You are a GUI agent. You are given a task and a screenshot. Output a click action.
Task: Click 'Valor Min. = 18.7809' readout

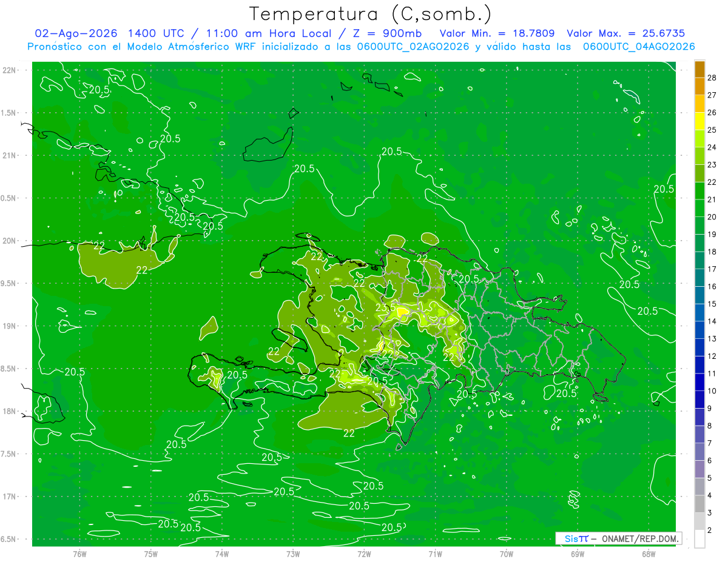click(x=497, y=33)
